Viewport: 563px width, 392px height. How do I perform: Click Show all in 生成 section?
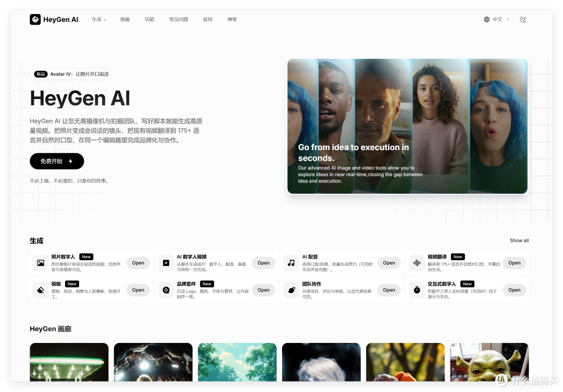coord(519,240)
